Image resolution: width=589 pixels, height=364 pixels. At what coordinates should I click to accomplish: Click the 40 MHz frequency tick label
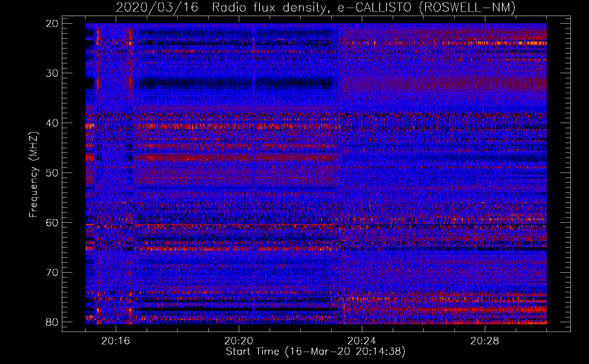click(52, 123)
